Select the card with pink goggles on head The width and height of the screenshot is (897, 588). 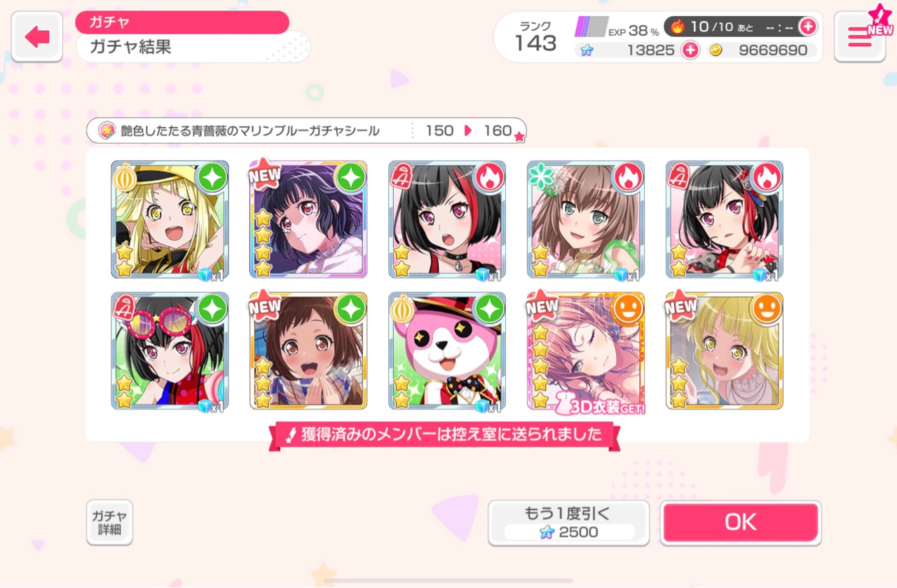coord(170,351)
